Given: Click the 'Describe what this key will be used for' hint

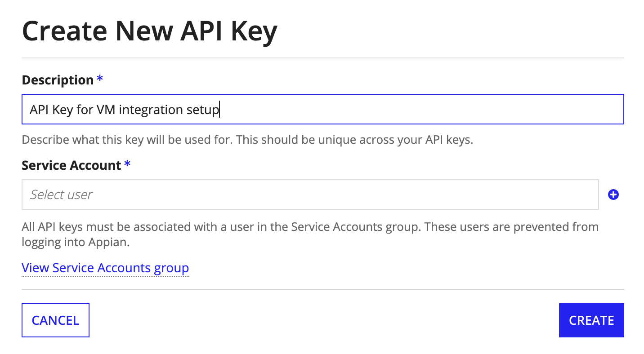Looking at the screenshot, I should (x=247, y=140).
